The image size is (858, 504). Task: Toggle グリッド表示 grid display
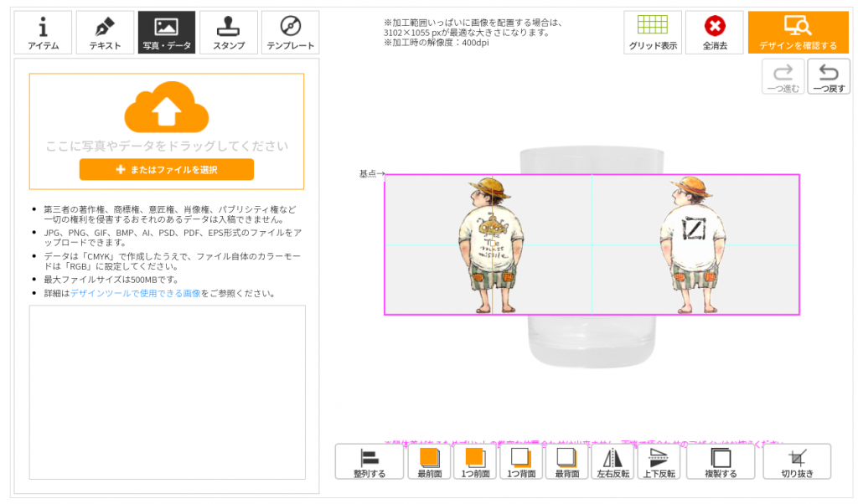(x=653, y=33)
